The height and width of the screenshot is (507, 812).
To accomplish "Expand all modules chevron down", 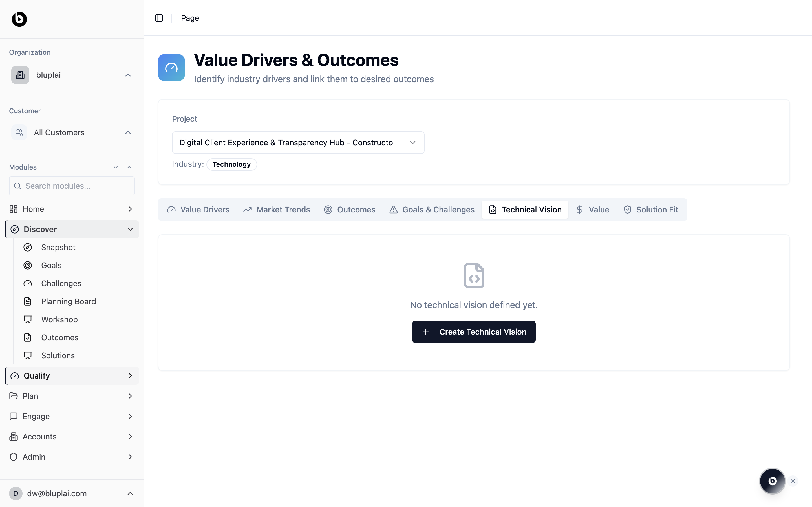I will [115, 167].
